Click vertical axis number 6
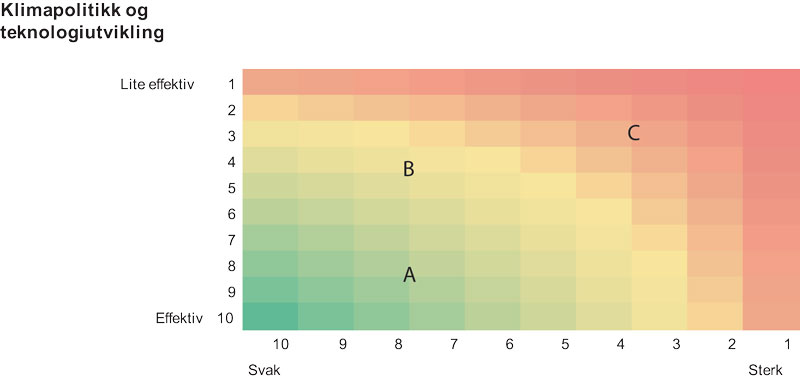800x378 pixels. click(x=231, y=214)
